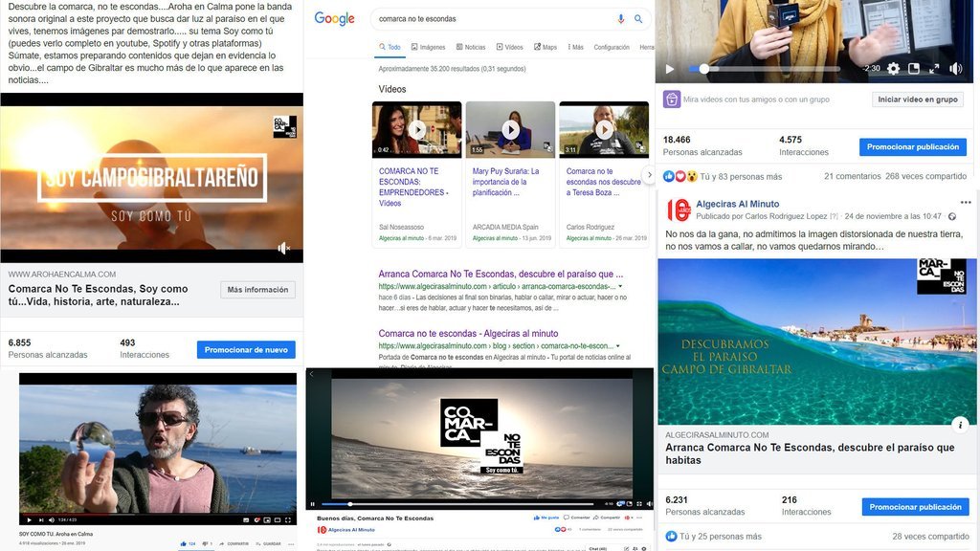Open link 'COMARCA NO TE ESCONDAS: EMPRENDEDORES'
The width and height of the screenshot is (980, 551).
(x=412, y=187)
